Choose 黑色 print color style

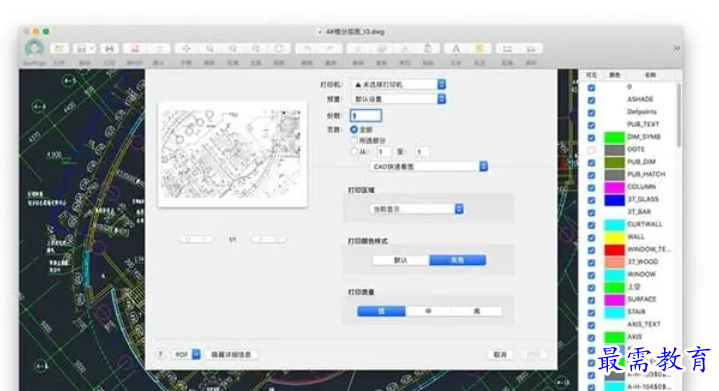pyautogui.click(x=457, y=260)
